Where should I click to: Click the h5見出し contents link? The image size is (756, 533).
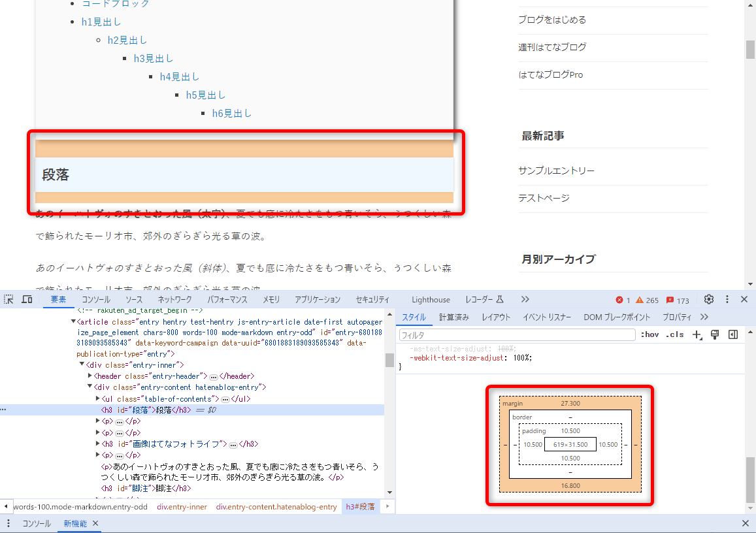205,95
